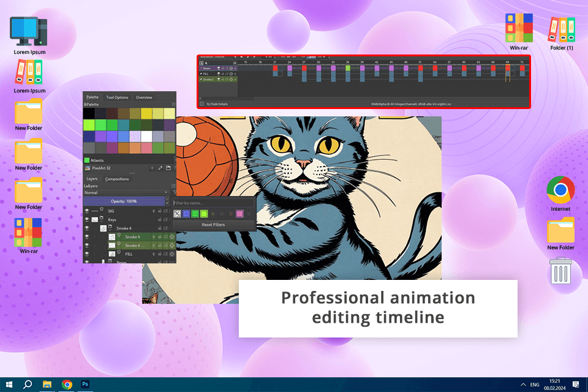Hide the Smoke 4 group with its eye icon
The width and height of the screenshot is (588, 392).
(86, 228)
